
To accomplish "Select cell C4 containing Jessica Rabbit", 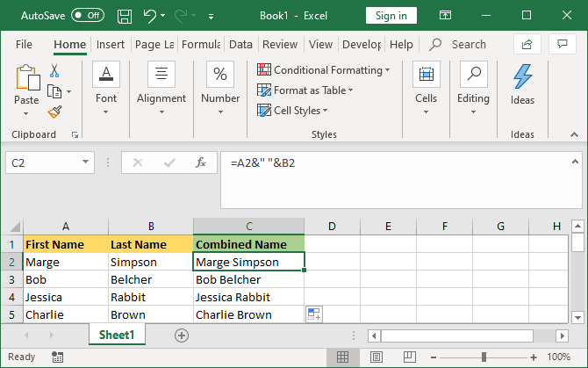I will click(248, 297).
